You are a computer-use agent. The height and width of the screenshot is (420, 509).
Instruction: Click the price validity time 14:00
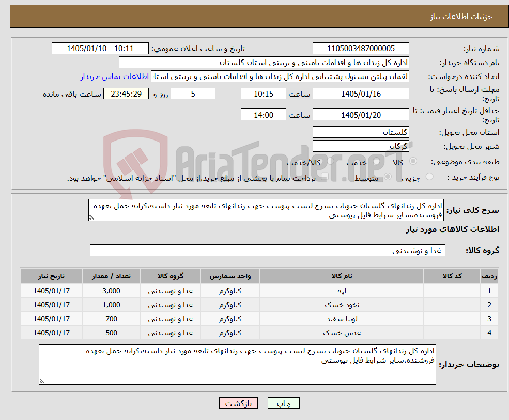click(263, 115)
